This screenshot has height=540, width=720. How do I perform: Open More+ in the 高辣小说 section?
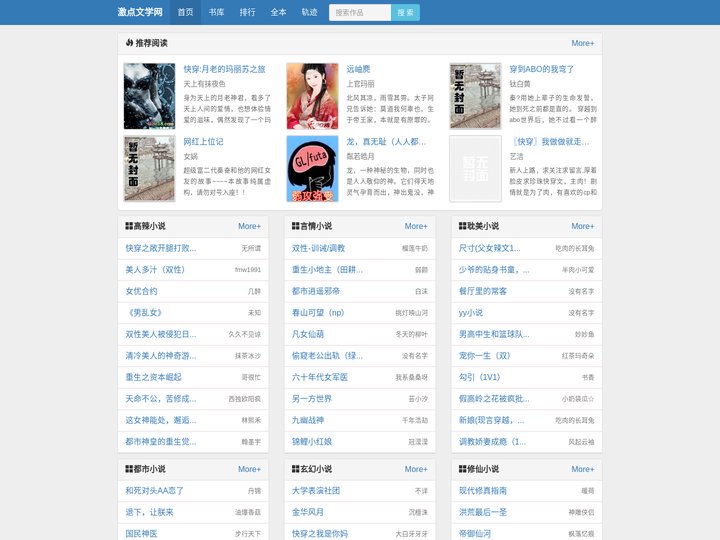point(249,226)
